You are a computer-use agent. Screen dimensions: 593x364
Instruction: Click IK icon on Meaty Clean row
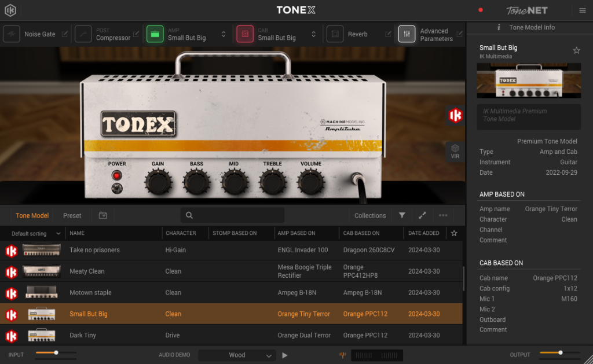point(12,272)
